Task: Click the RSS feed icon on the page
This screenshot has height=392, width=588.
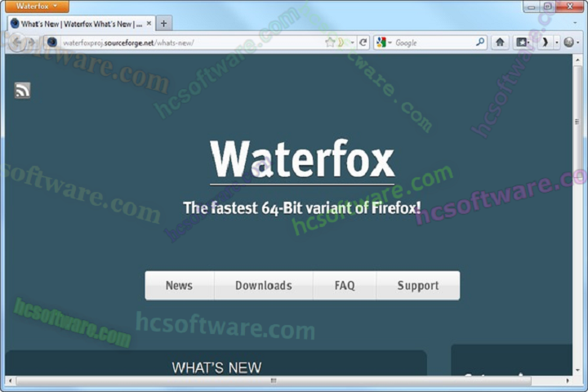Action: tap(23, 91)
